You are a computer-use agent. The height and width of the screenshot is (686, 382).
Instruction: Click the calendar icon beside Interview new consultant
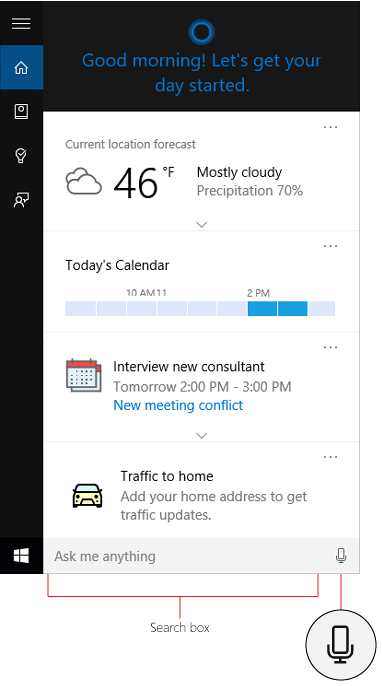click(84, 375)
